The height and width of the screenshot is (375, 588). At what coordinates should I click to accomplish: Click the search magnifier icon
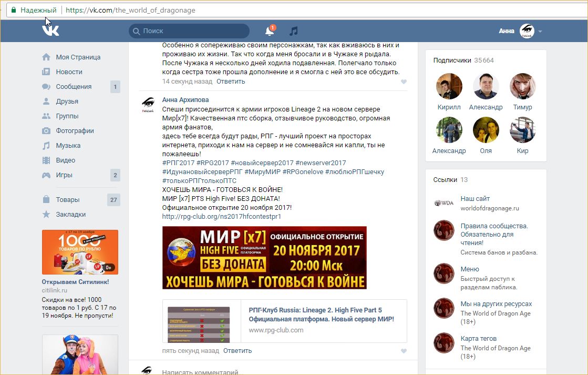tap(137, 31)
